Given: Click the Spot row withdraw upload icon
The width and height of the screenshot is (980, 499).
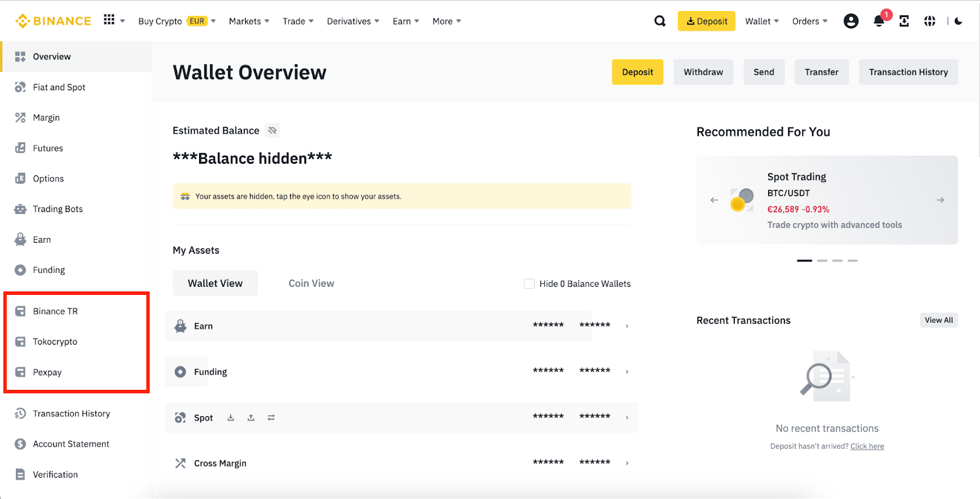Looking at the screenshot, I should (251, 417).
